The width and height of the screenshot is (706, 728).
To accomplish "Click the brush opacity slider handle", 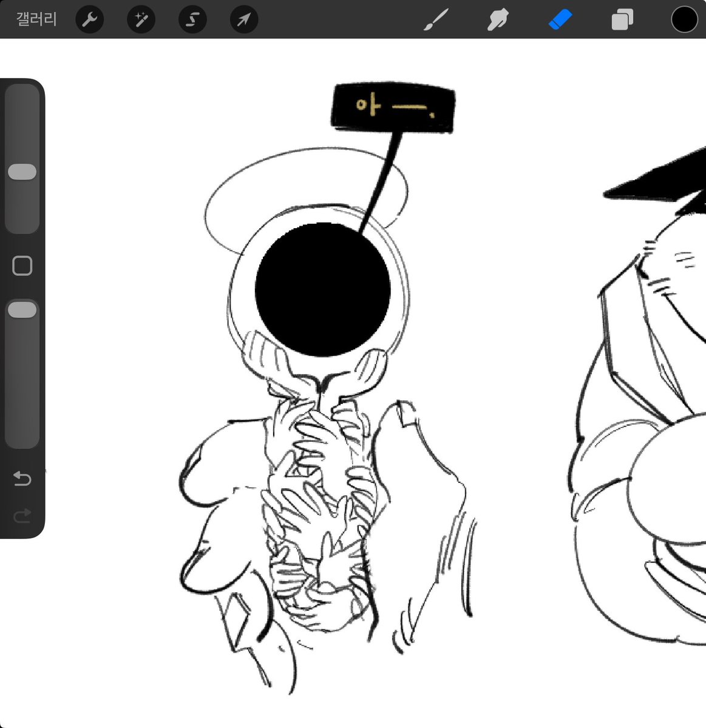I will click(22, 310).
